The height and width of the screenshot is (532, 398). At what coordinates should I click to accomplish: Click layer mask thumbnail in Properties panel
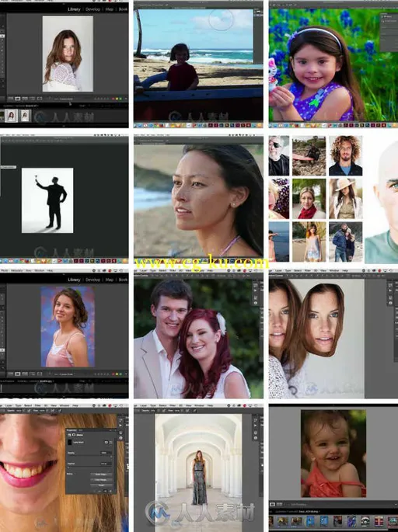(x=70, y=442)
